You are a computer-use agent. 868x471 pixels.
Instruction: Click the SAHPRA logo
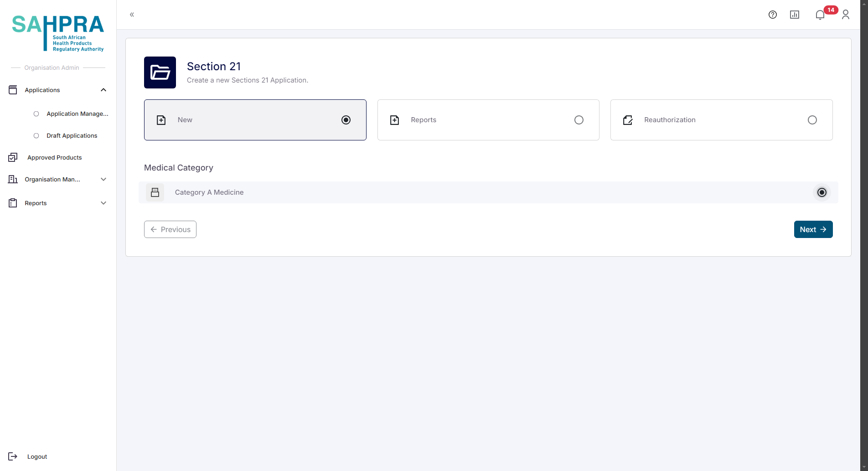click(58, 33)
